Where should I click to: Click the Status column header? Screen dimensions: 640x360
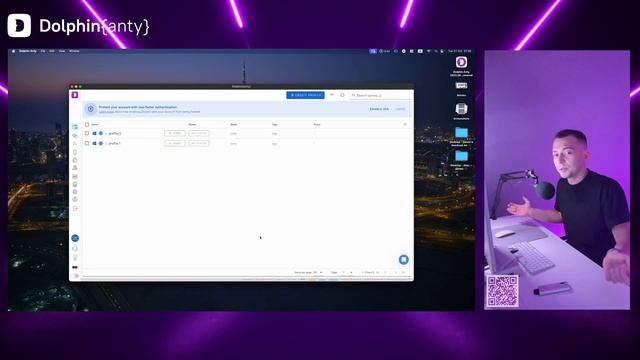tap(192, 124)
